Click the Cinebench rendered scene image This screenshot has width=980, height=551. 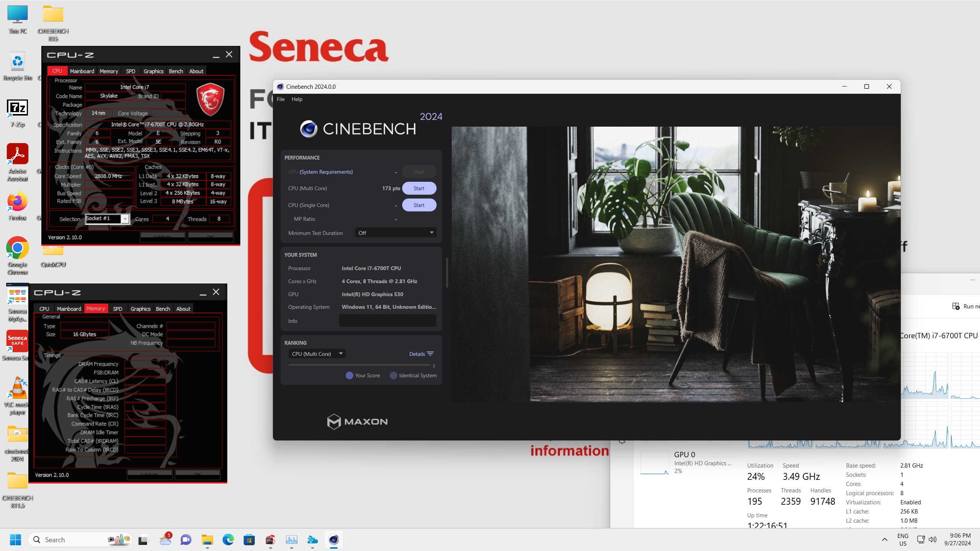pyautogui.click(x=676, y=264)
